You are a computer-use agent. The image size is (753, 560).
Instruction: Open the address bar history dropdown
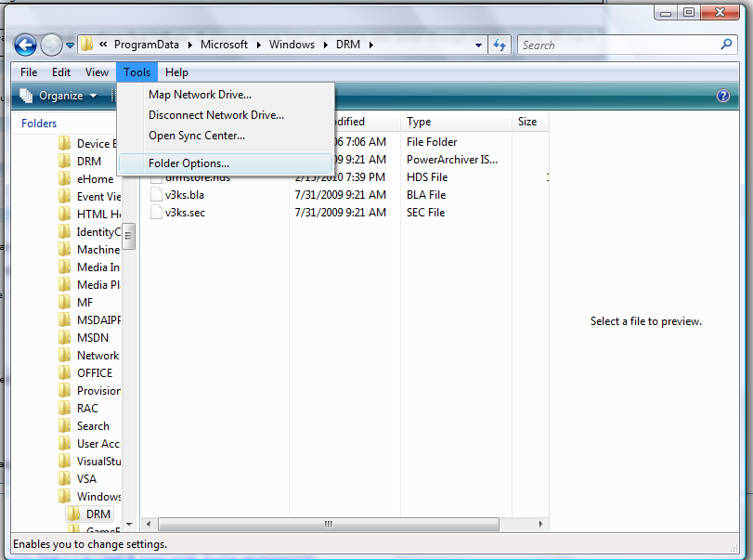pos(477,45)
